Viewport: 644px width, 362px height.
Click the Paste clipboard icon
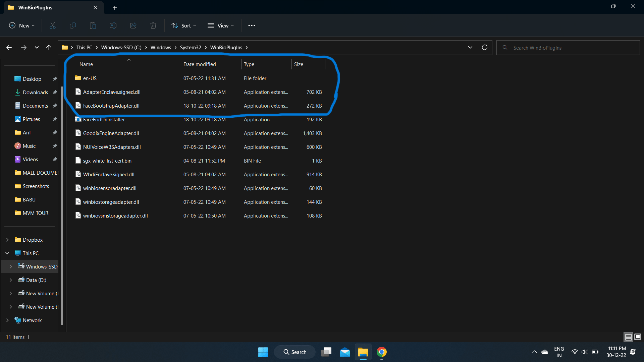93,25
